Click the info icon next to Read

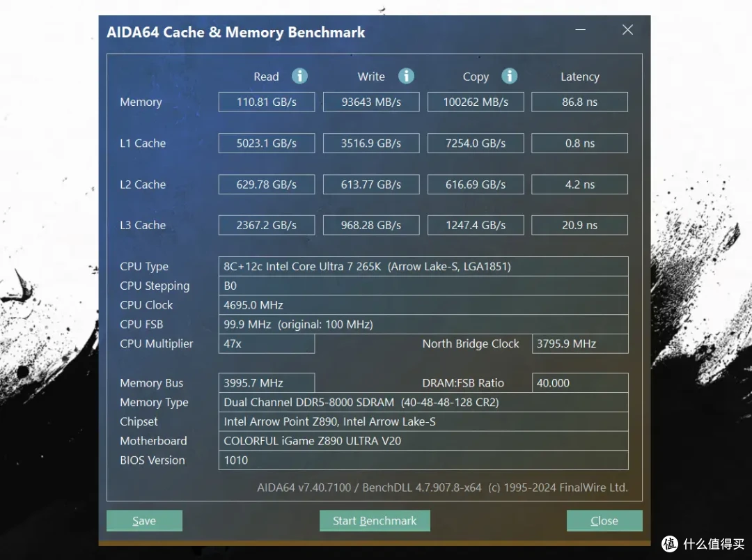299,76
